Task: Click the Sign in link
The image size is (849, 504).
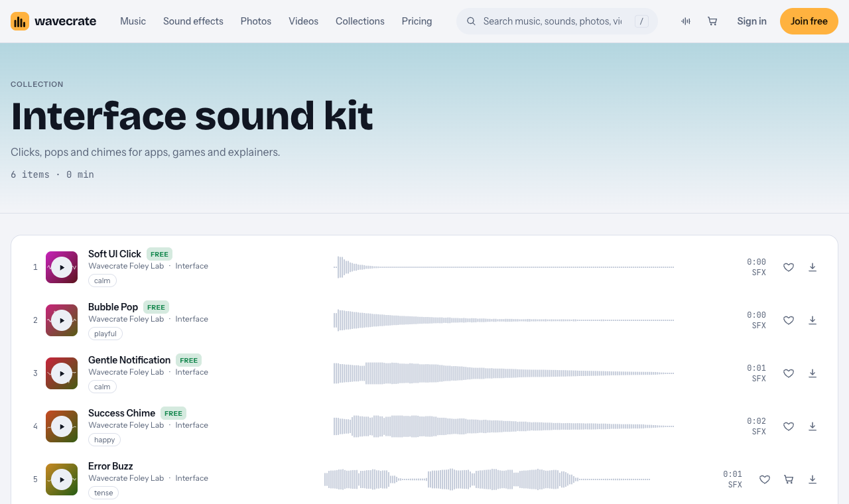Action: (751, 21)
